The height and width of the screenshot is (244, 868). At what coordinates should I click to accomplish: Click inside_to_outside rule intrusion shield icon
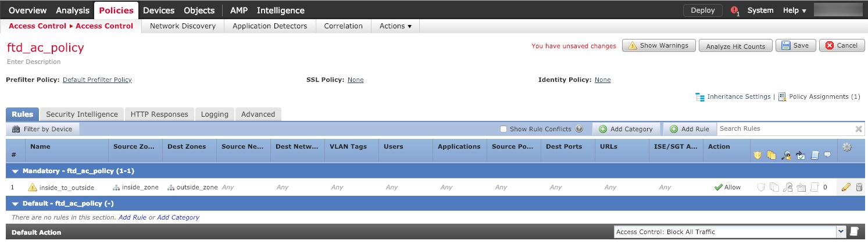pyautogui.click(x=760, y=187)
